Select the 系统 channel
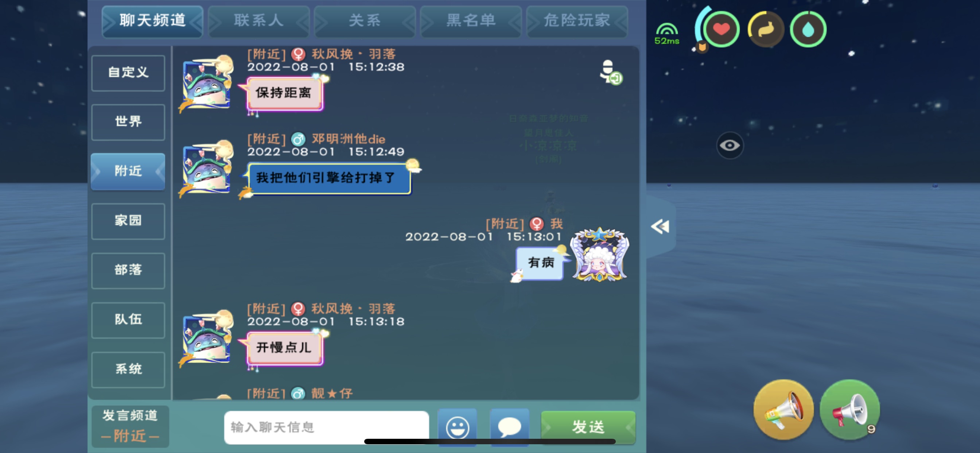980x453 pixels. [x=128, y=369]
